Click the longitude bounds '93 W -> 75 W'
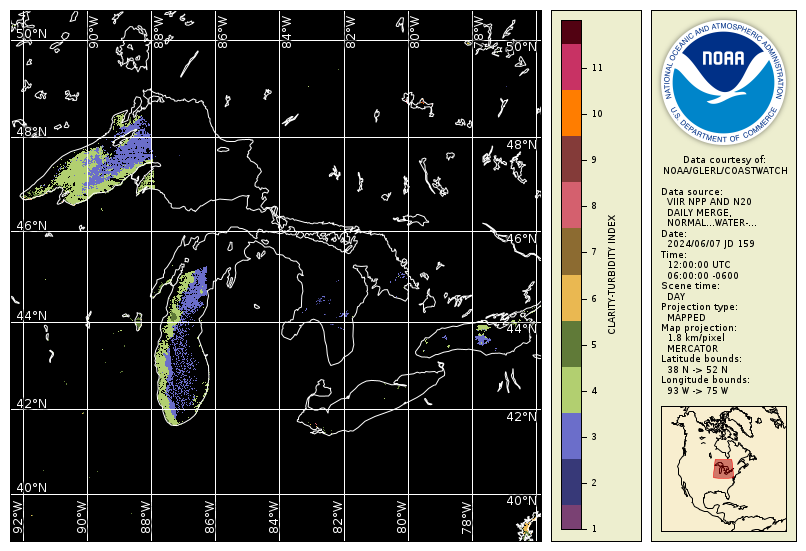 [698, 391]
